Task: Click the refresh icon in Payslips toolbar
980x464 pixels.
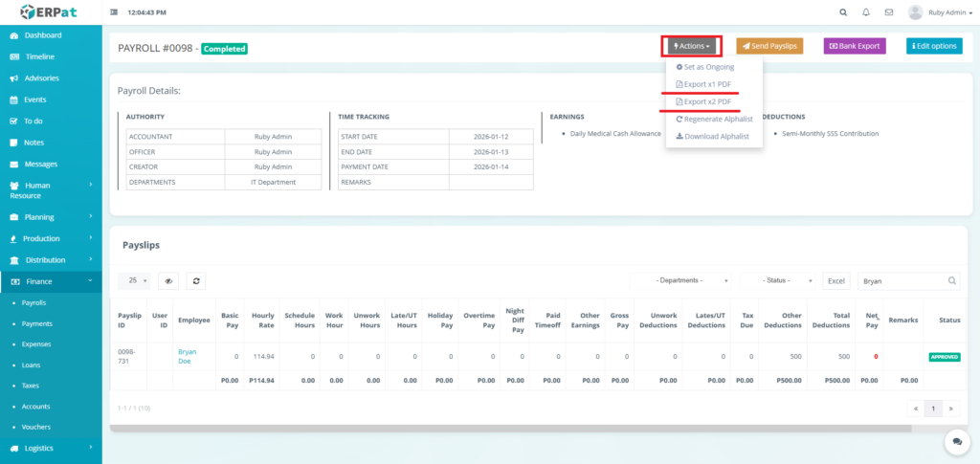Action: point(196,281)
